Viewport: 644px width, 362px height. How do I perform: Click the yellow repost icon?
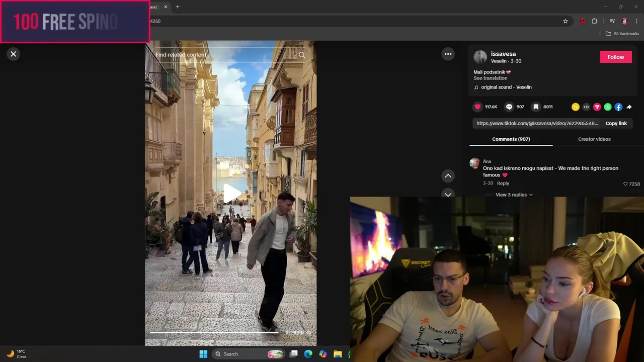coord(576,107)
